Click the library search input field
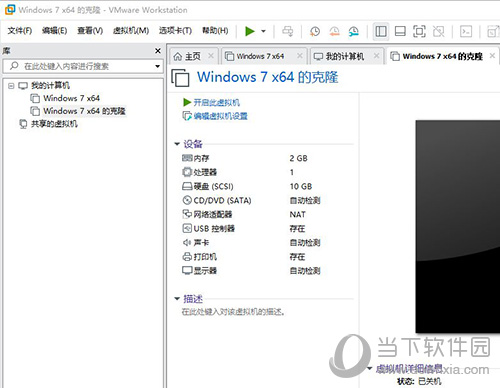The height and width of the screenshot is (388, 500). (82, 66)
